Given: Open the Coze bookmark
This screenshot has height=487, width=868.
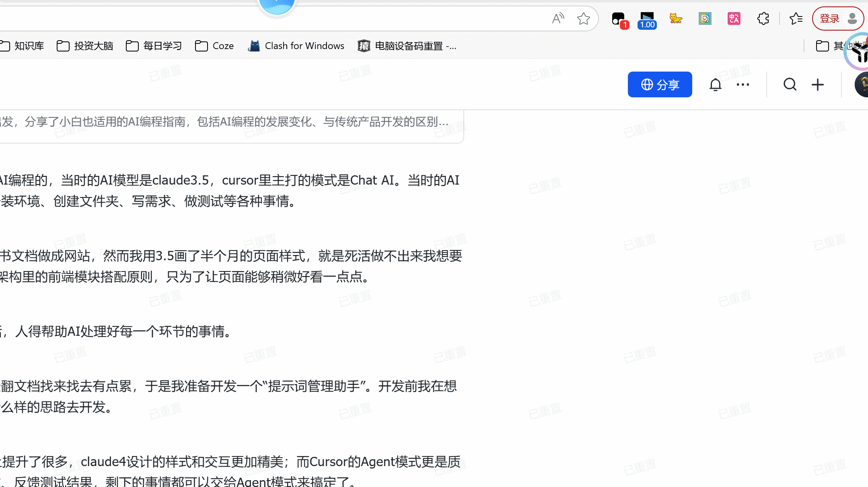Looking at the screenshot, I should pyautogui.click(x=214, y=46).
